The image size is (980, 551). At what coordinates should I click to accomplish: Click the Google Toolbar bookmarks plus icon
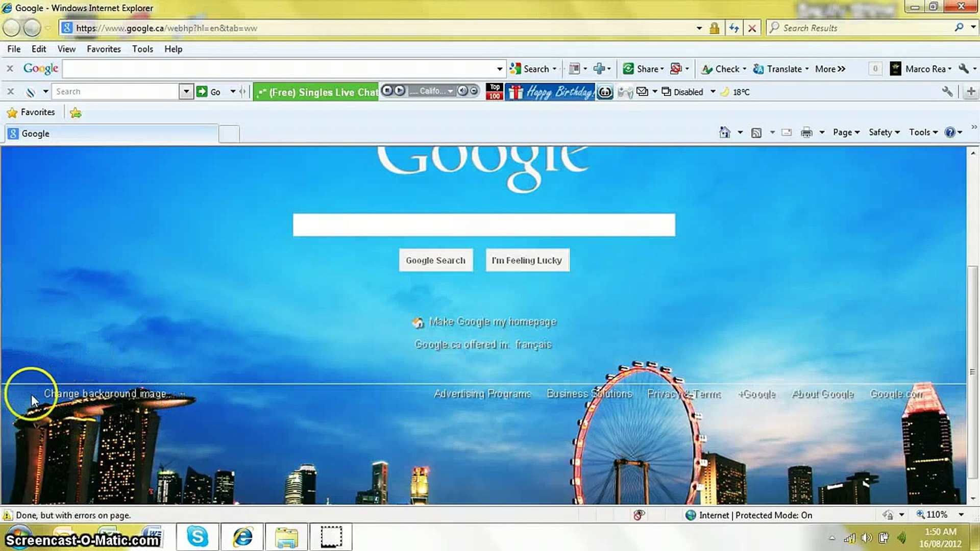(599, 69)
